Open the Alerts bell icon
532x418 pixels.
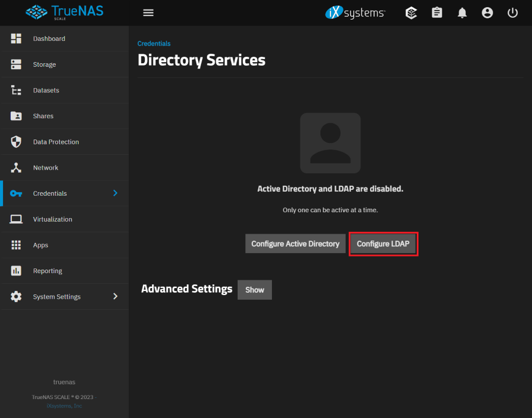pos(462,12)
